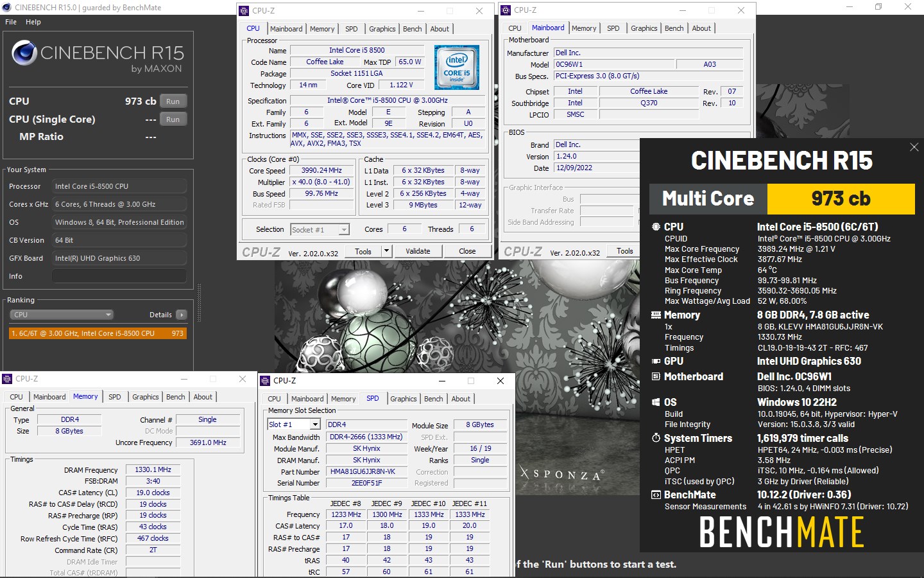This screenshot has height=578, width=924.
Task: Click the CAS# Latency 19.0 clocks value
Action: (x=153, y=493)
